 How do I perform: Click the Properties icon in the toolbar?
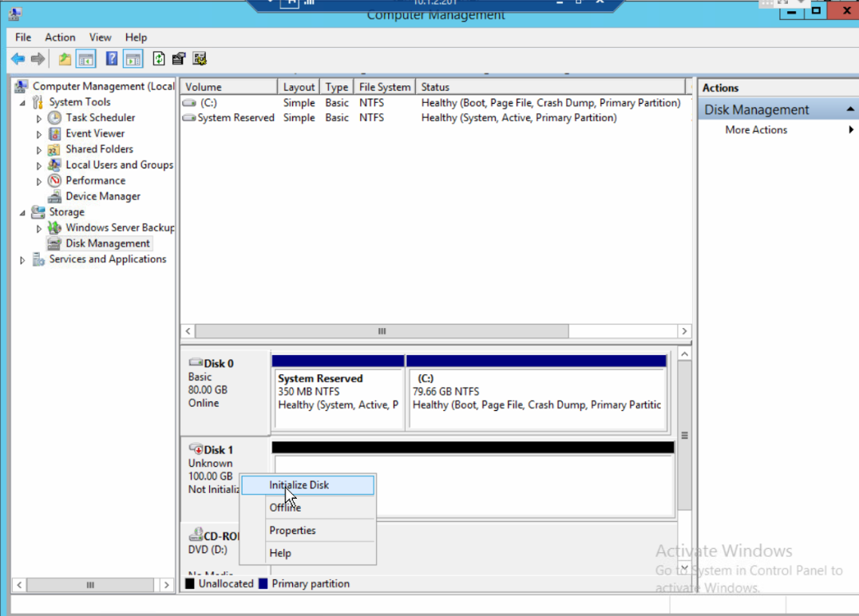click(x=179, y=58)
